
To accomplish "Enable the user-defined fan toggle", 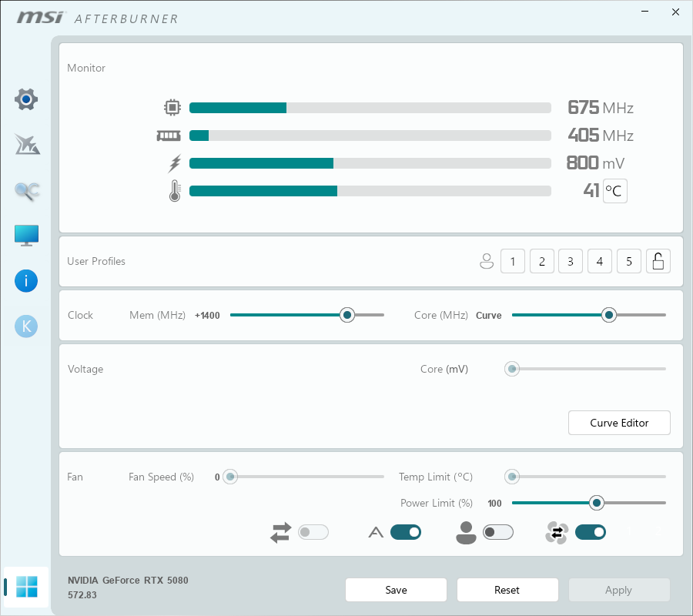I will tap(497, 532).
